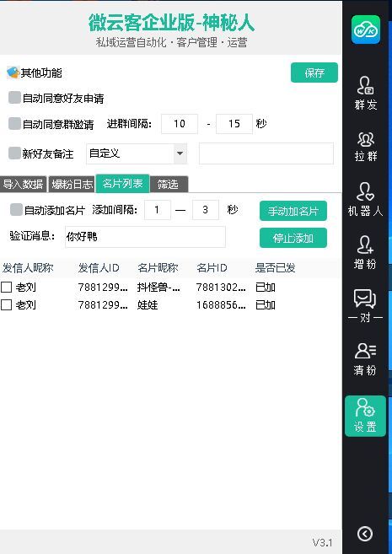
Task: Check the row for 娃娃 card
Action: pyautogui.click(x=7, y=305)
